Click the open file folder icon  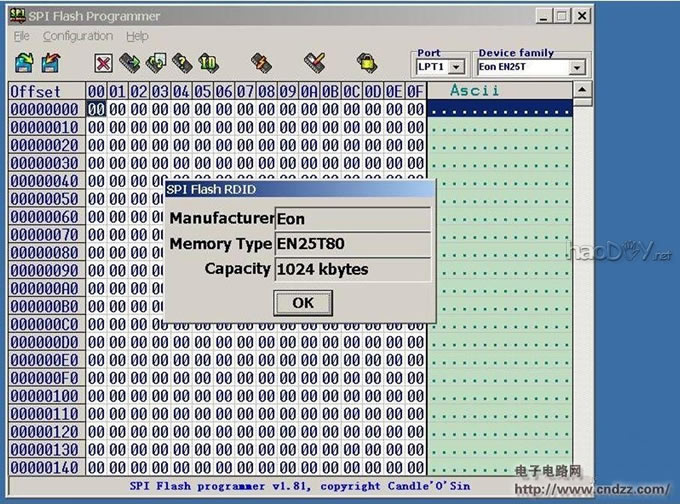24,63
